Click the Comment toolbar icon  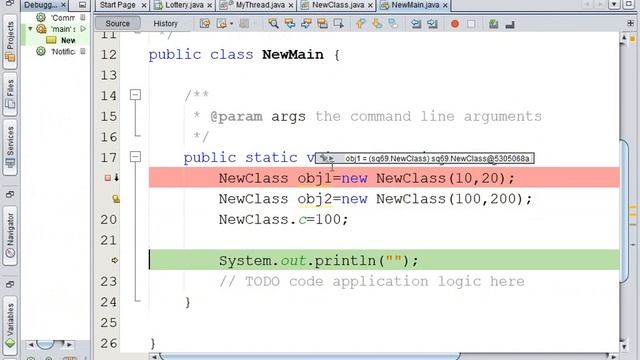coord(493,24)
